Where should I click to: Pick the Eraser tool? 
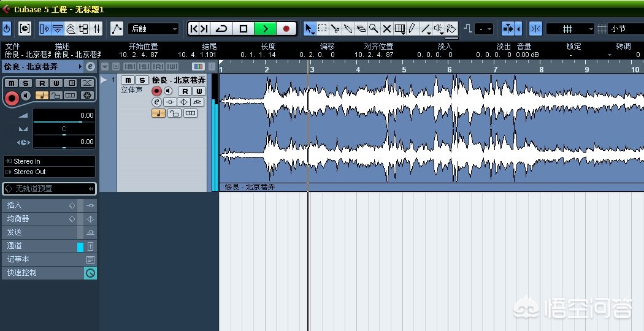[361, 29]
